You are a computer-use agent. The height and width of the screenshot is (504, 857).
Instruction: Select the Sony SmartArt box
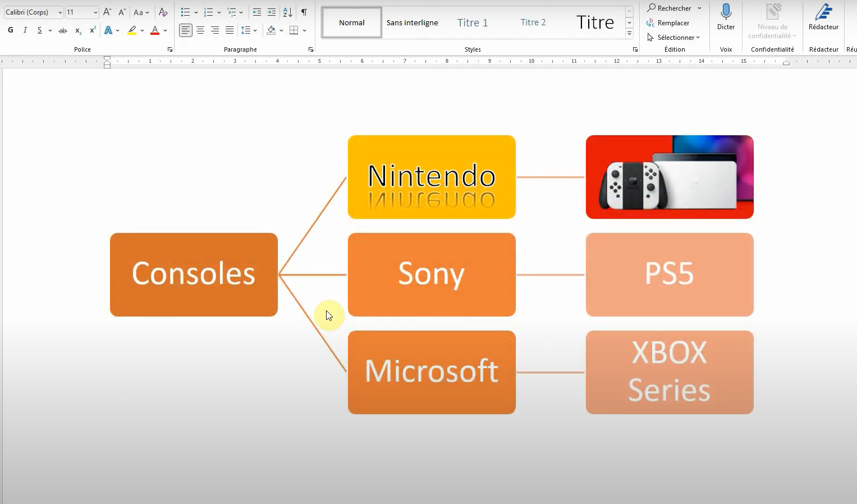(x=432, y=274)
